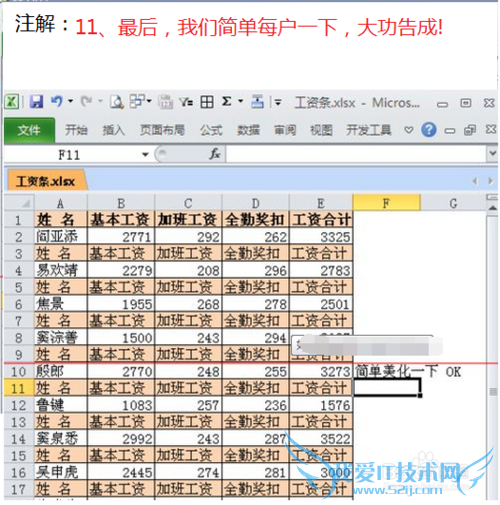Click cell E2 with value 3325
Image resolution: width=500 pixels, height=505 pixels.
click(x=321, y=237)
